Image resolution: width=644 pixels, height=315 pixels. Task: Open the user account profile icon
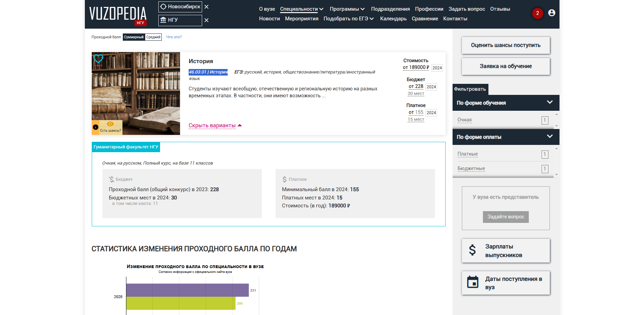(552, 13)
